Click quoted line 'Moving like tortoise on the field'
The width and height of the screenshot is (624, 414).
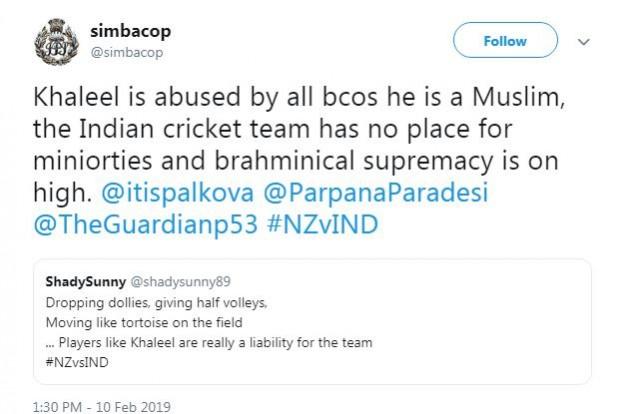[x=144, y=322]
